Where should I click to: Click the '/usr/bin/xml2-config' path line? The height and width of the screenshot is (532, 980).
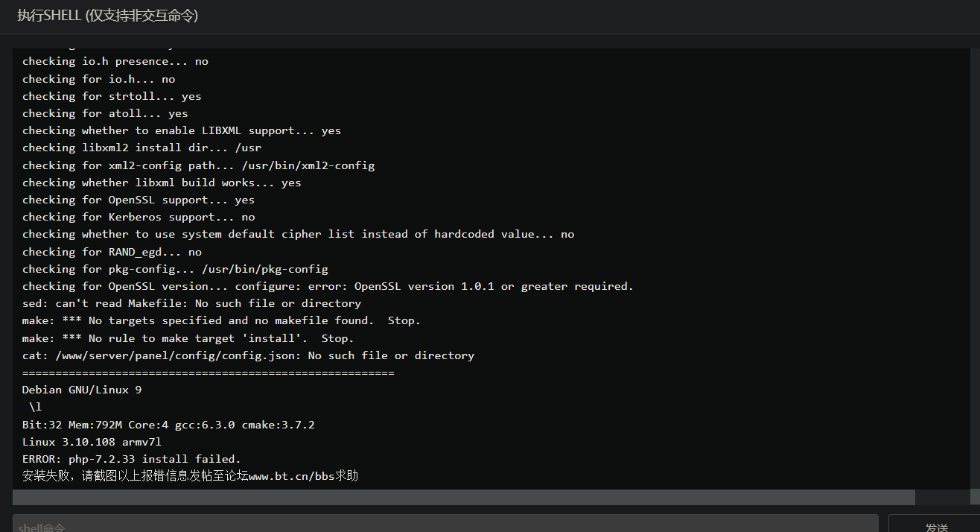(198, 165)
